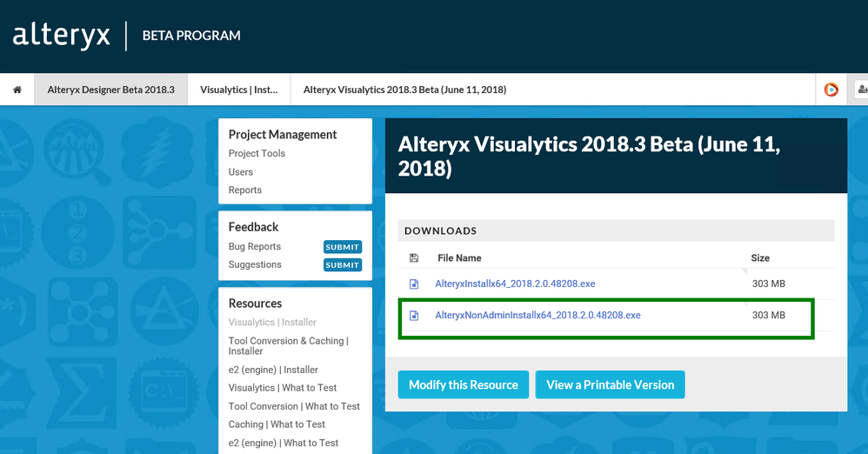Viewport: 868px width, 454px height.
Task: Download AlteryxInstallx64_2018.2.0.48208.exe
Action: click(515, 284)
